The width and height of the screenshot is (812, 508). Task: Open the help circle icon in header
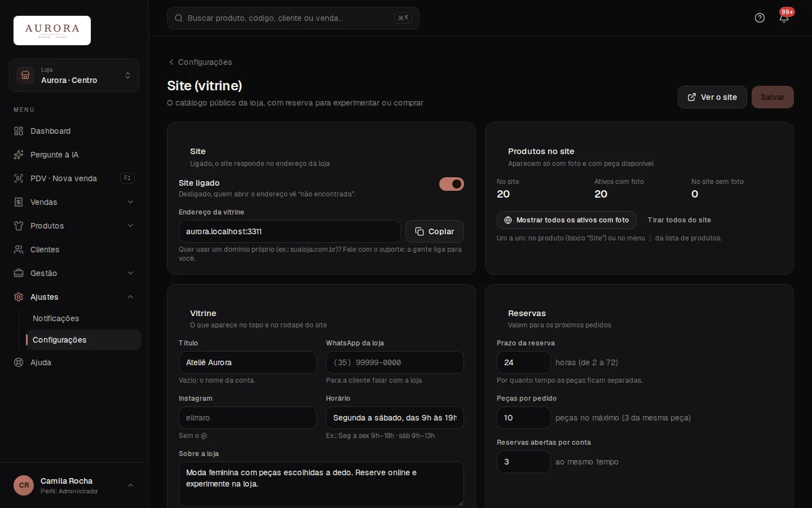(x=760, y=18)
